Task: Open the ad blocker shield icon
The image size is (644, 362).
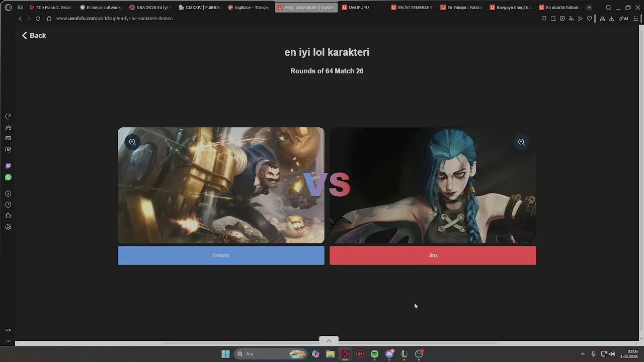Action: click(562, 19)
